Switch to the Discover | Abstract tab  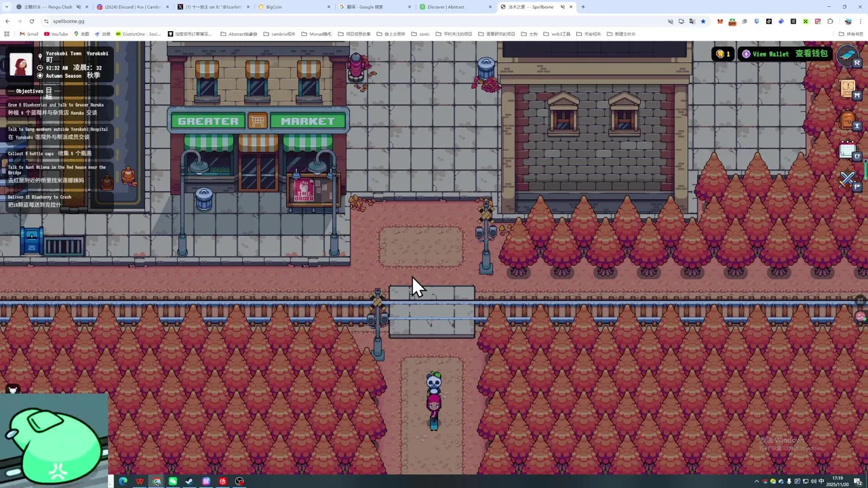click(x=456, y=7)
